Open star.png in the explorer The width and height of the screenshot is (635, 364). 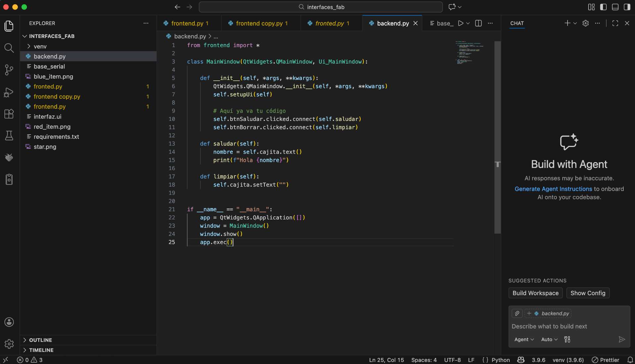point(88,146)
